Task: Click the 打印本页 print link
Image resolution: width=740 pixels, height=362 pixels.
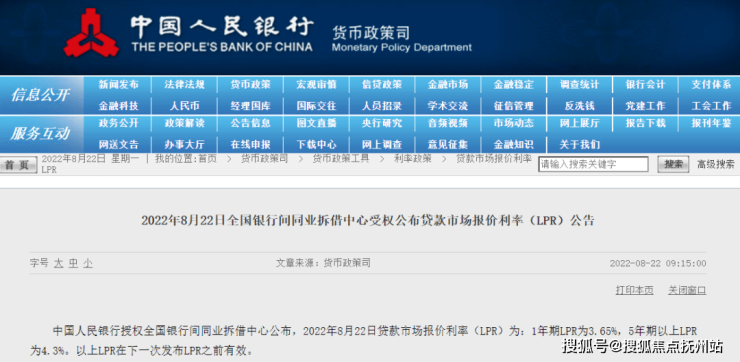Action: [x=634, y=290]
